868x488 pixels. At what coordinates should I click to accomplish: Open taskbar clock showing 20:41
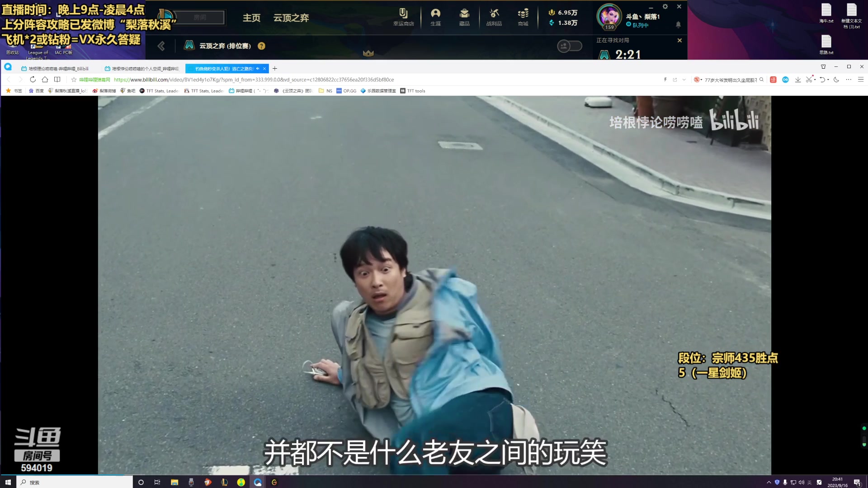click(837, 482)
